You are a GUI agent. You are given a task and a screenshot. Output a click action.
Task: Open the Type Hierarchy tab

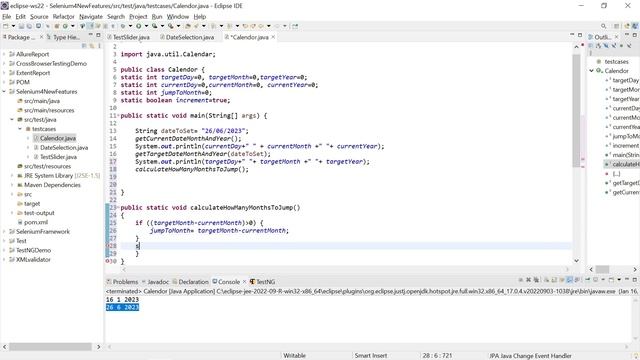point(63,37)
